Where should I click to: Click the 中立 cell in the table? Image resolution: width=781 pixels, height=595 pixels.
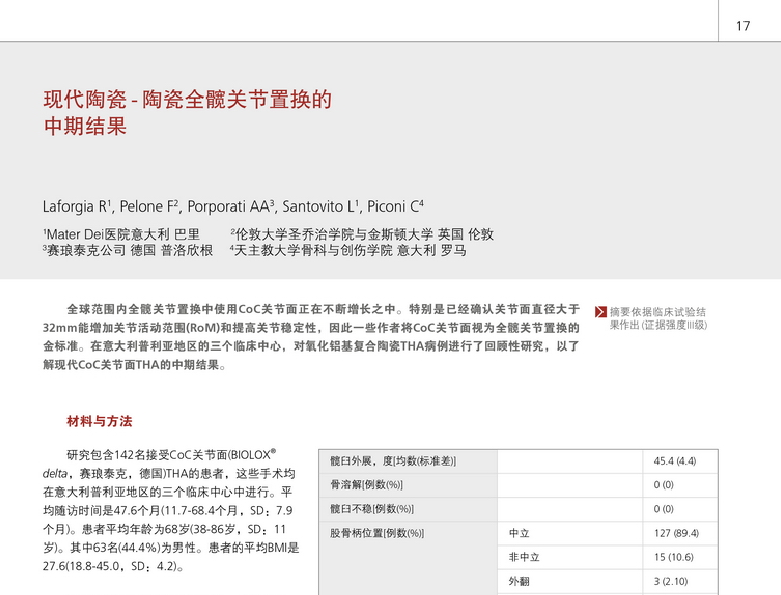(x=519, y=533)
